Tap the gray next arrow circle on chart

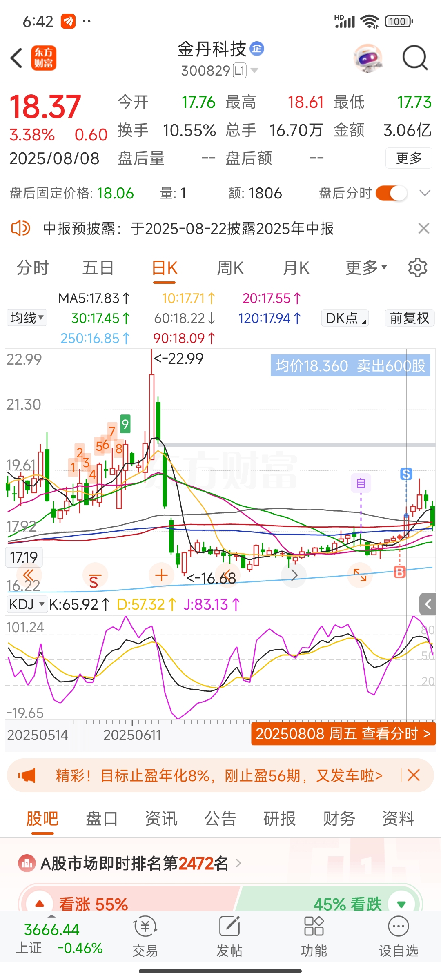tap(294, 575)
